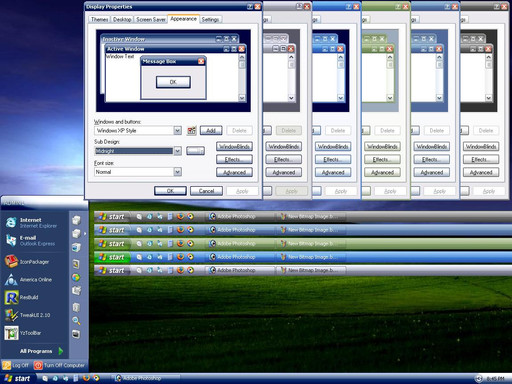The height and width of the screenshot is (384, 512).
Task: Click the Start button on the bottom taskbar
Action: 17,378
